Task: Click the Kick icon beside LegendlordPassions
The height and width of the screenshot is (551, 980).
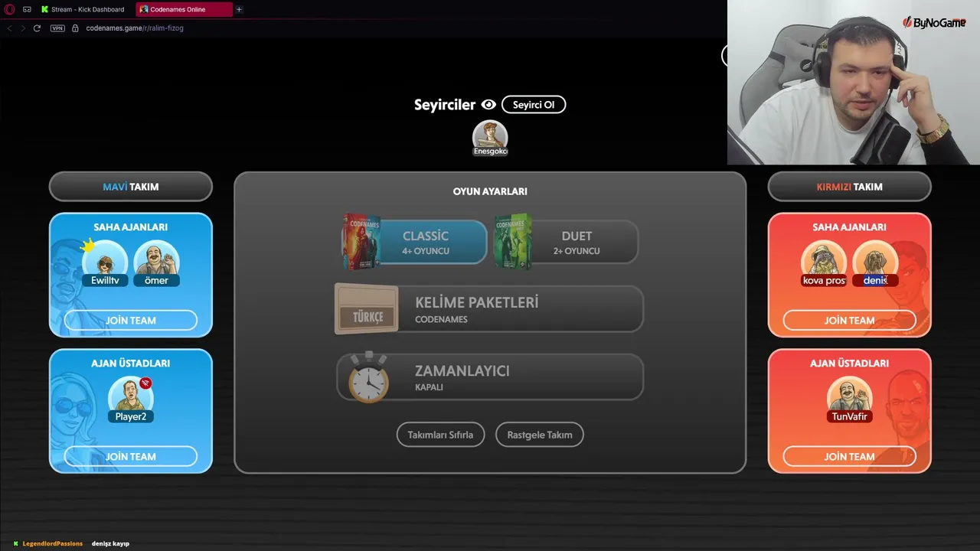Action: pyautogui.click(x=15, y=543)
